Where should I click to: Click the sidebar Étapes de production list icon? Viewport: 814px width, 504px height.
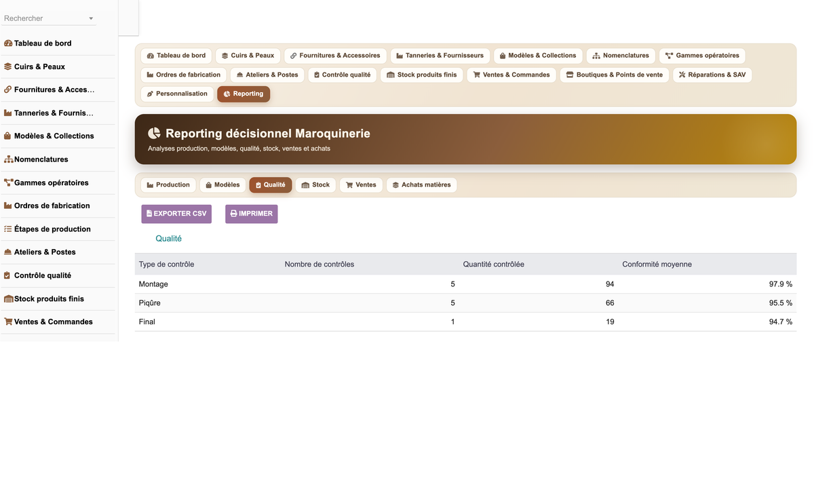[x=8, y=229]
